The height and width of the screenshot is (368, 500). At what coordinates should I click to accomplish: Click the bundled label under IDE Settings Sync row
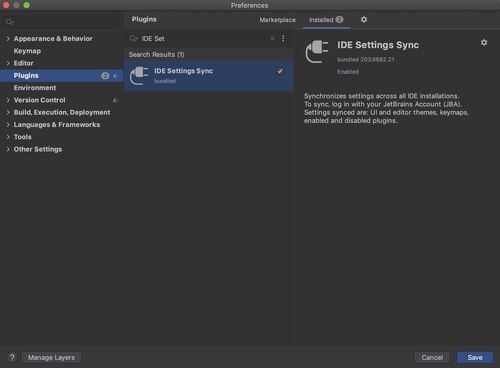point(165,81)
